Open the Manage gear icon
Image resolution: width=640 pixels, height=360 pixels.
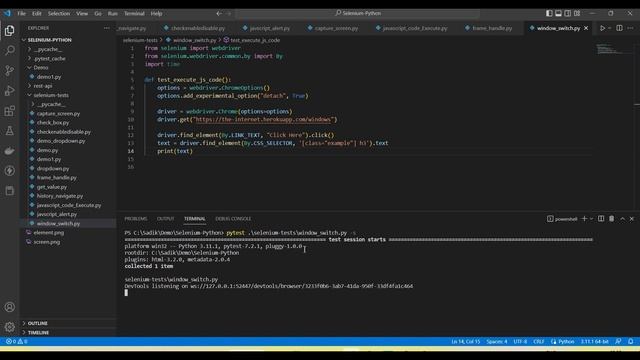pyautogui.click(x=9, y=327)
